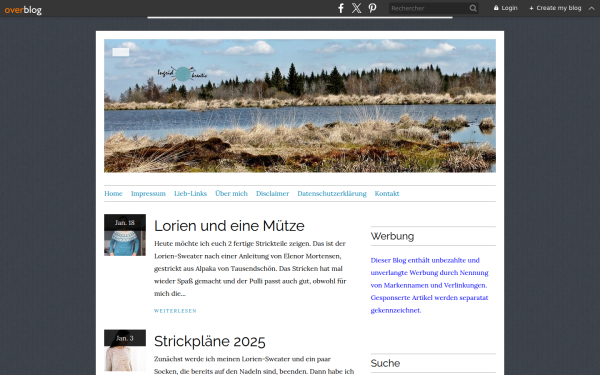The image size is (600, 375).
Task: Click the Strickpläne post excerpt text
Action: coord(254,365)
